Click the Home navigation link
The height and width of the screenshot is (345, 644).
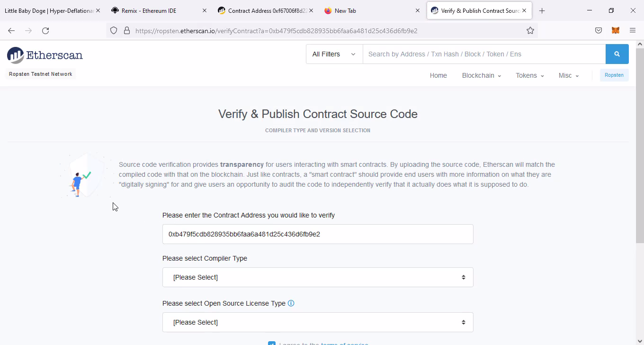(438, 75)
